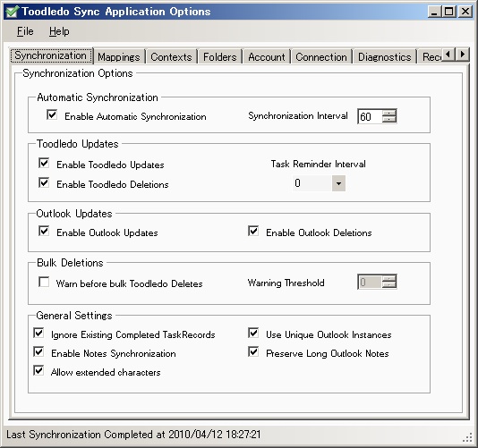
Task: Click the Synchronization Interval value field
Action: point(370,116)
